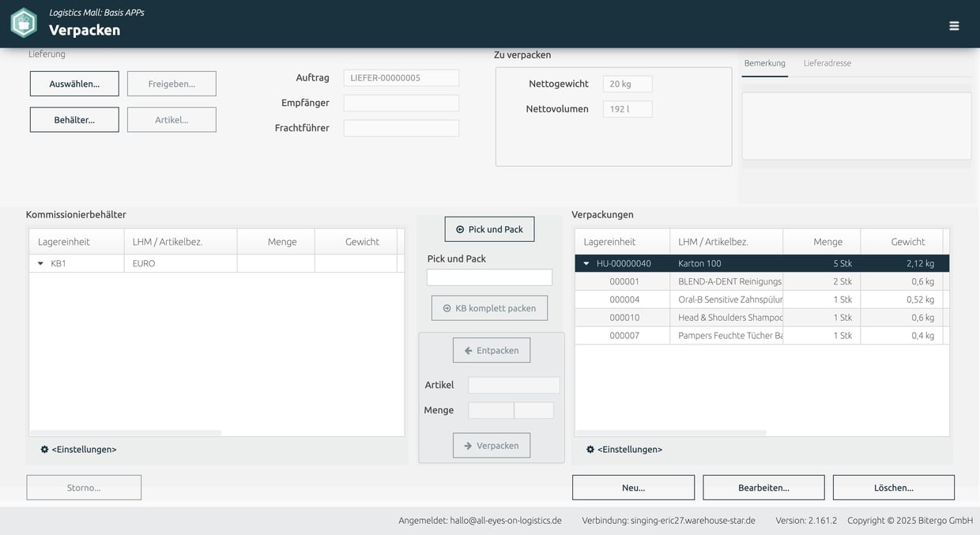Viewport: 980px width, 535px height.
Task: Click horizontal scrollbar of Kommissionierbehälter table
Action: point(126,433)
